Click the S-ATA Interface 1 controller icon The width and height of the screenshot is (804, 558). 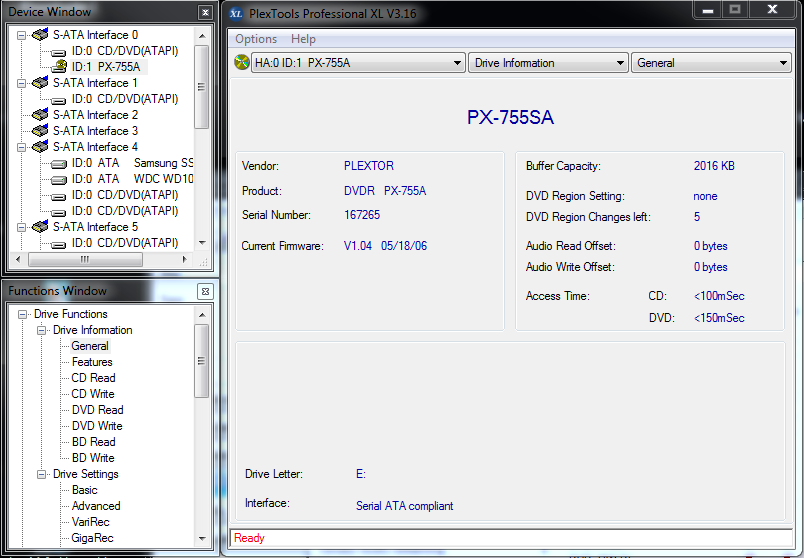pyautogui.click(x=40, y=83)
